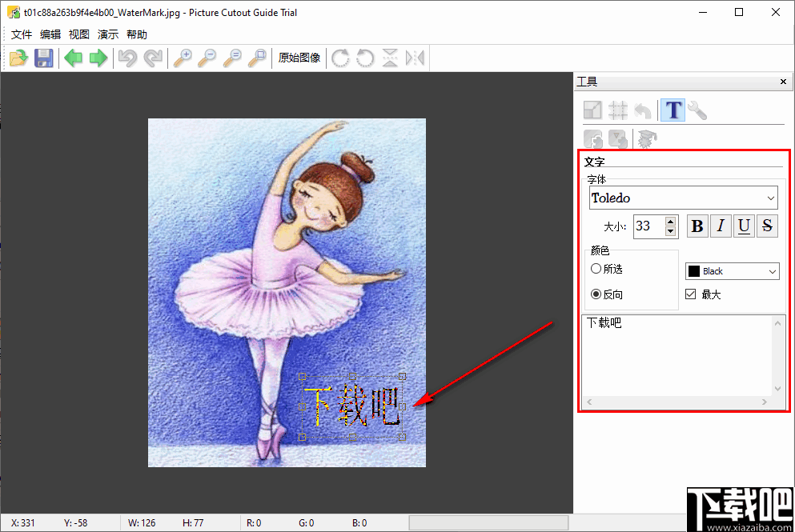795x532 pixels.
Task: Click the ballerina image on the canvas
Action: point(287,293)
